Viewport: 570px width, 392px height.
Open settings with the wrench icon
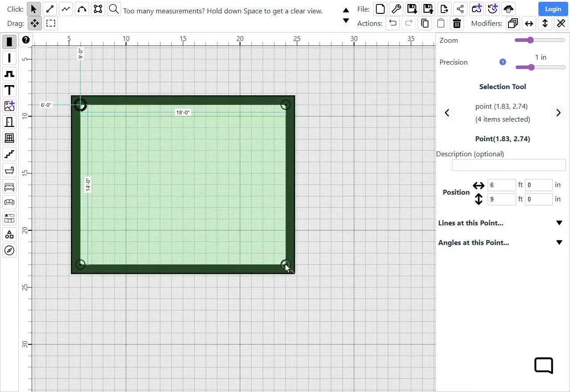click(396, 9)
